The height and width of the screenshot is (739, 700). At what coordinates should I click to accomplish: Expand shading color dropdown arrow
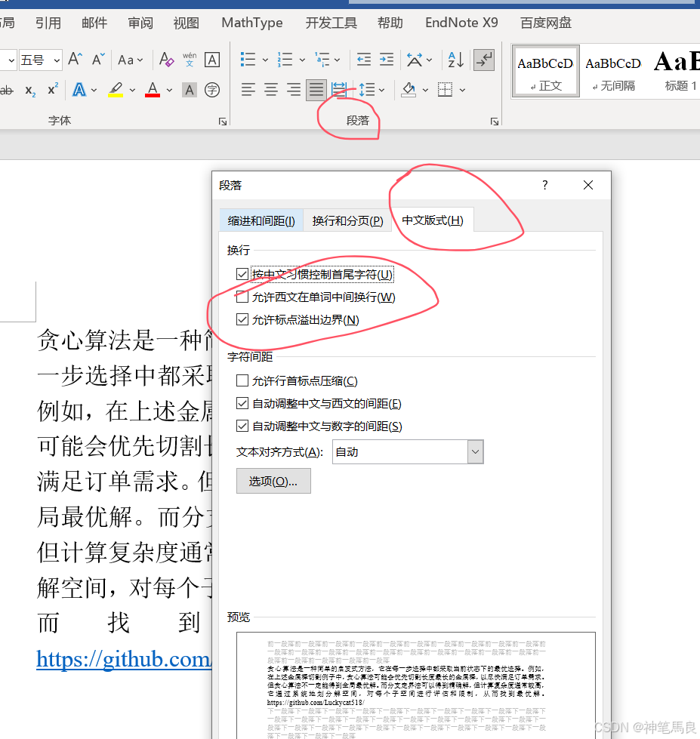pyautogui.click(x=425, y=90)
